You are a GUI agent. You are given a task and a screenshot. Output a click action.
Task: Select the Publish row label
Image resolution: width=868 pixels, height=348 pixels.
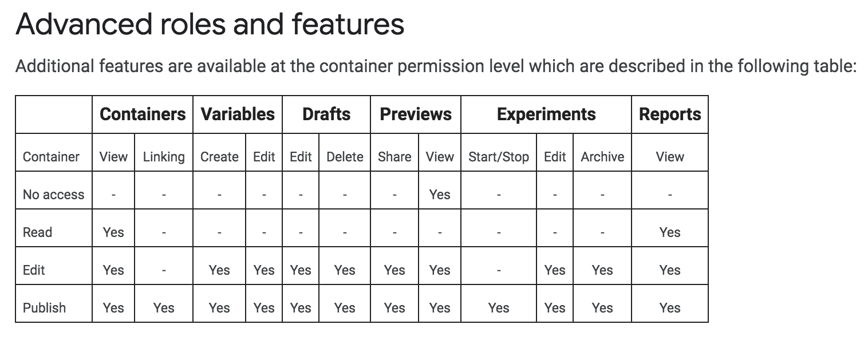tap(44, 308)
